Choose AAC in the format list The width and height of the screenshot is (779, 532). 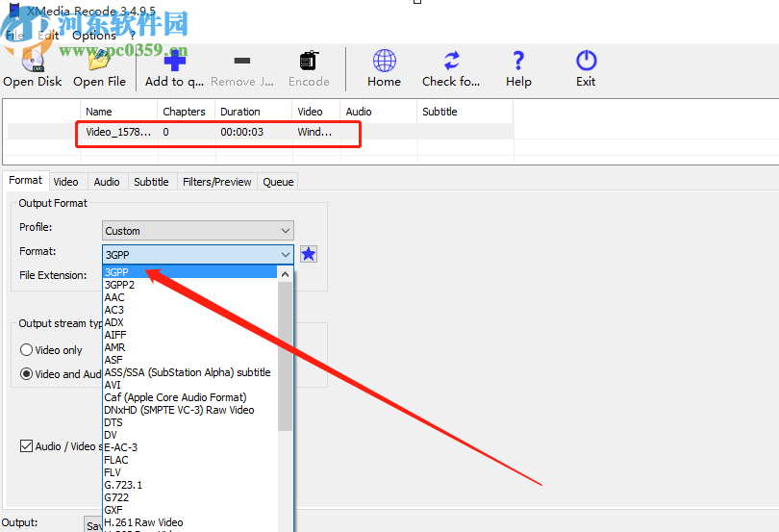[x=189, y=297]
